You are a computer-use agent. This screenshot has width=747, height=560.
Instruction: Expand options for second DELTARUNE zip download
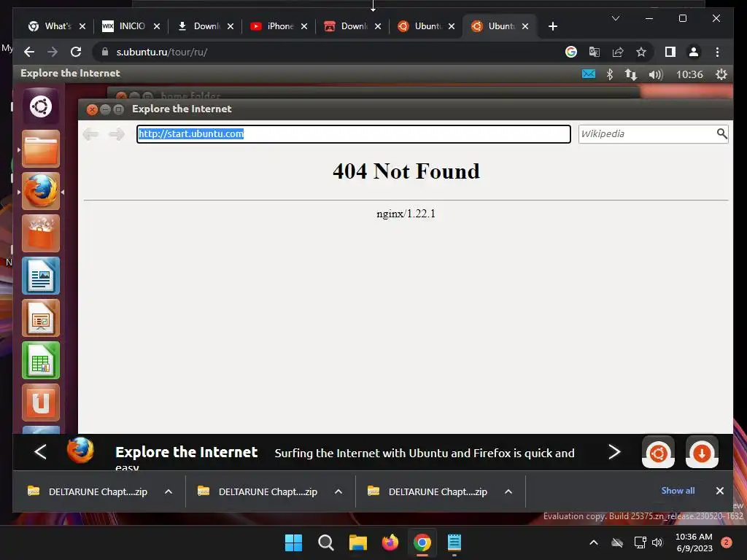[338, 491]
